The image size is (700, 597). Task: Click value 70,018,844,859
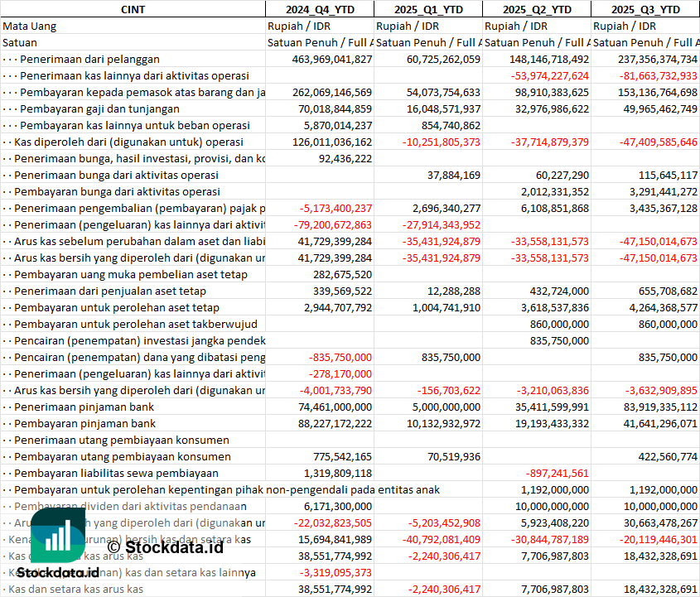(x=336, y=108)
